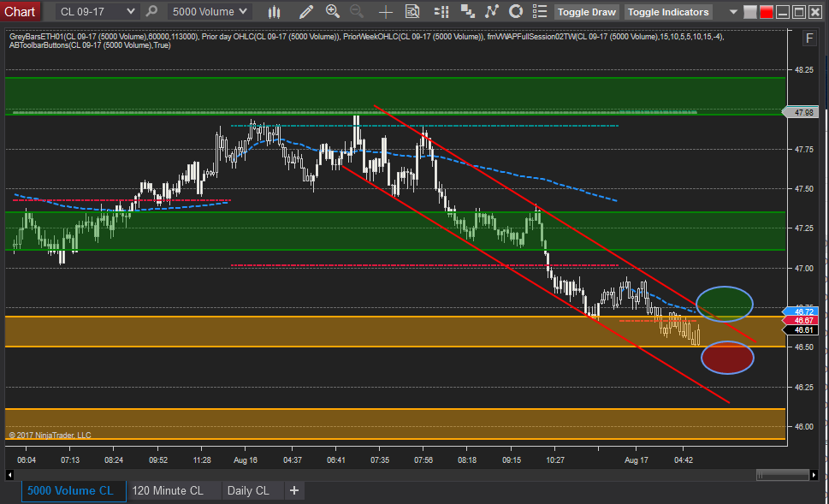Click the scroll right arrow
Image resolution: width=829 pixels, height=504 pixels.
tap(814, 475)
